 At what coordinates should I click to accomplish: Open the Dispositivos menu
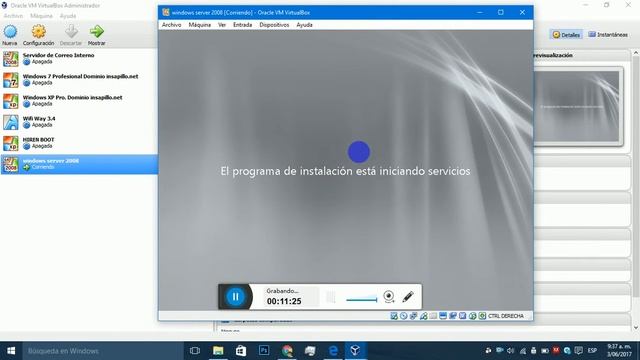tap(274, 25)
